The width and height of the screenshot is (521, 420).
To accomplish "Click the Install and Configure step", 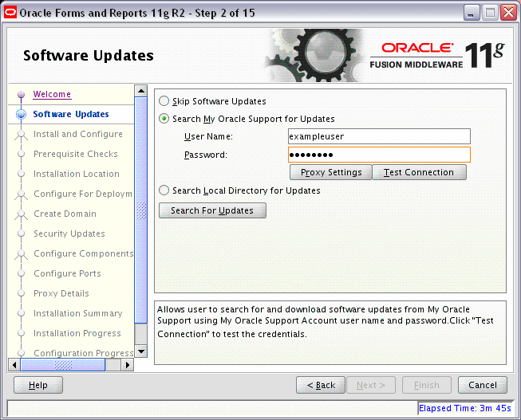I will coord(78,134).
